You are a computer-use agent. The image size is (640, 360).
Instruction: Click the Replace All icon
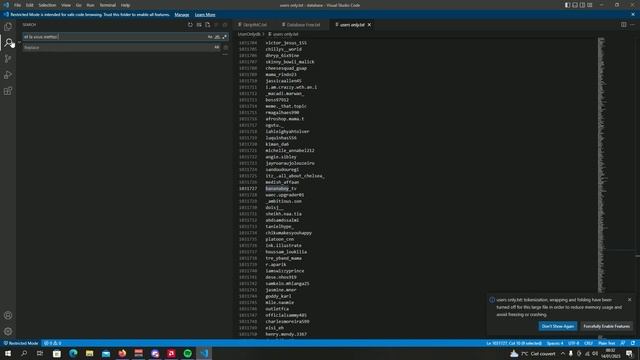(x=226, y=47)
